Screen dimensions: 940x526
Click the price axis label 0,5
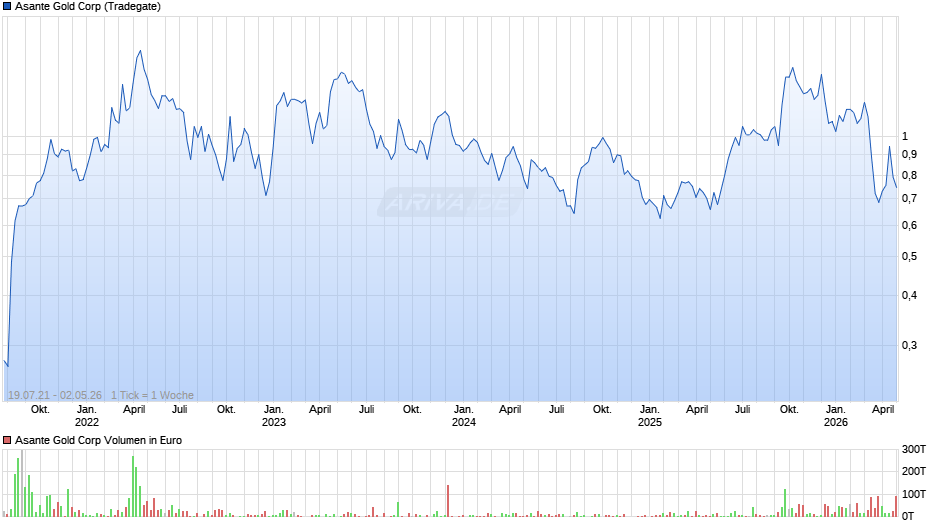909,257
